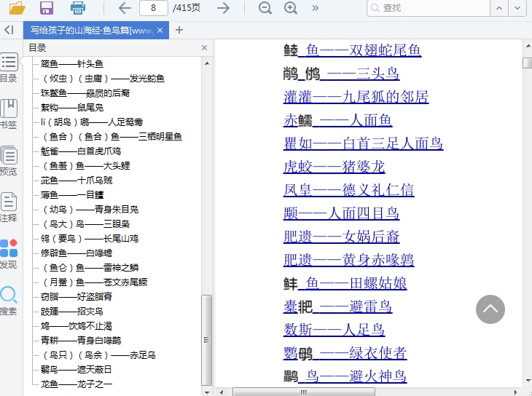The image size is (532, 396).
Task: Select 珠鳖鱼 entry in the outline
Action: [x=85, y=93]
